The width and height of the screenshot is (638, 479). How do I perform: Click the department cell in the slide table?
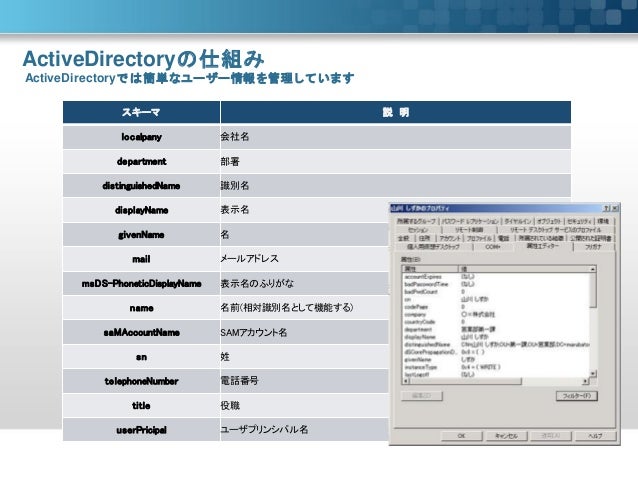[x=141, y=162]
